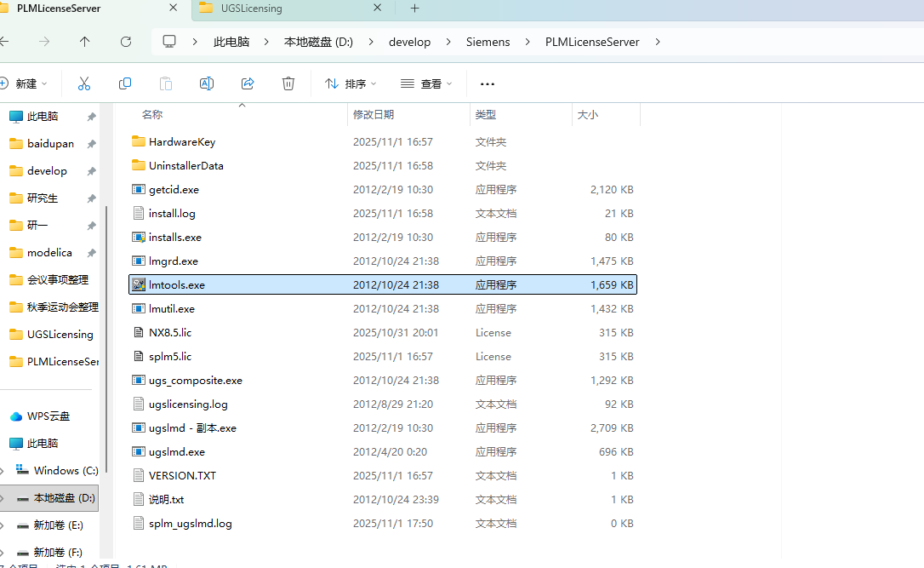This screenshot has width=924, height=568.
Task: Rename the selected file via rename icon
Action: (x=207, y=83)
